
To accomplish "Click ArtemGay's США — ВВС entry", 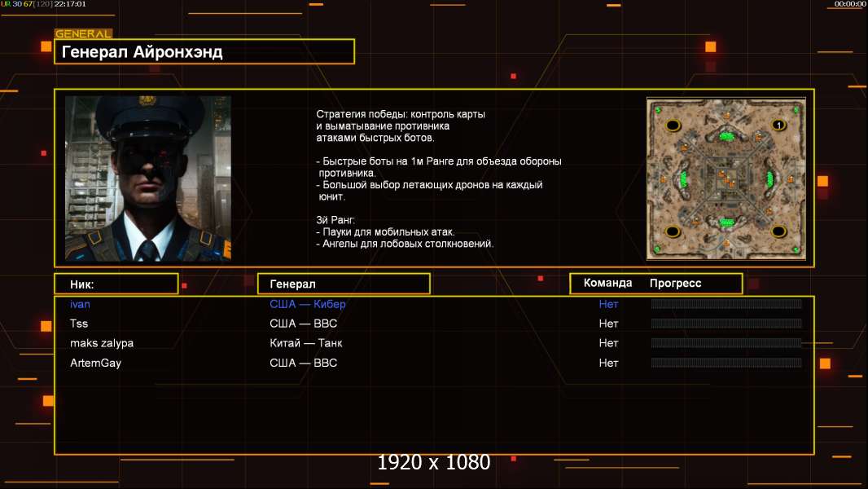I will click(x=303, y=363).
